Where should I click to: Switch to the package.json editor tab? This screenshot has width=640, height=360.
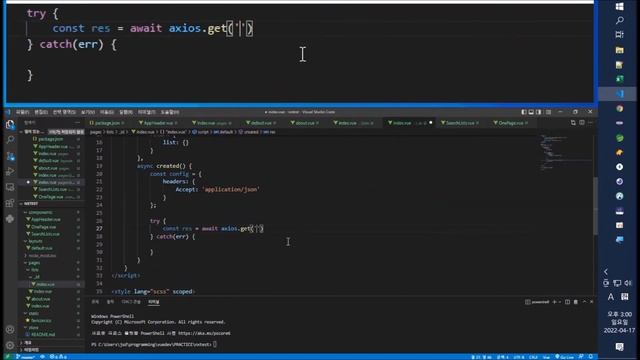(x=108, y=123)
